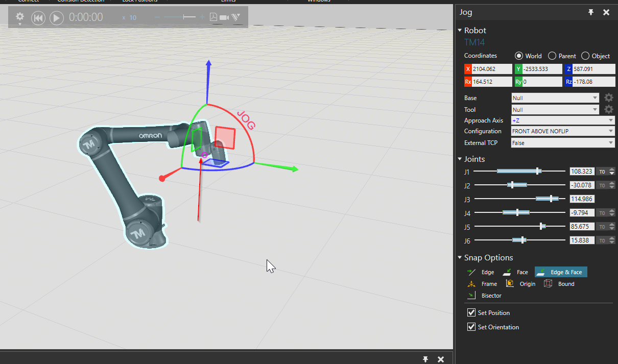The width and height of the screenshot is (618, 364).
Task: Pin the Jog panel
Action: [x=591, y=12]
